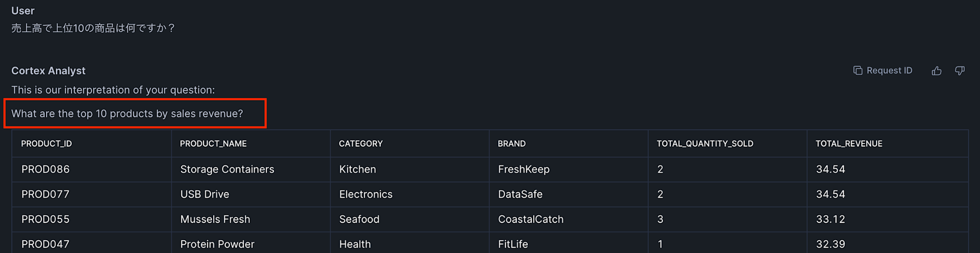Click the thumbs down feedback icon
980x253 pixels.
pyautogui.click(x=960, y=71)
